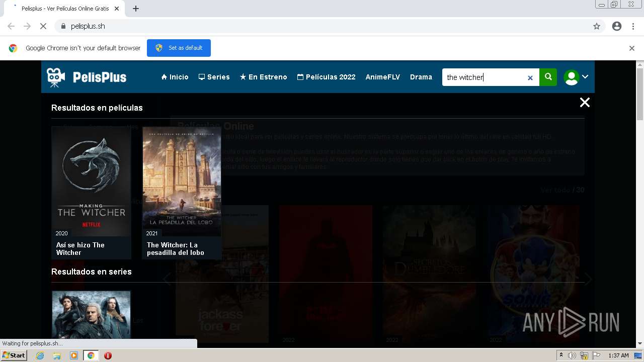Viewport: 644px width, 362px height.
Task: Open the AnimeFLV link
Action: pos(382,77)
